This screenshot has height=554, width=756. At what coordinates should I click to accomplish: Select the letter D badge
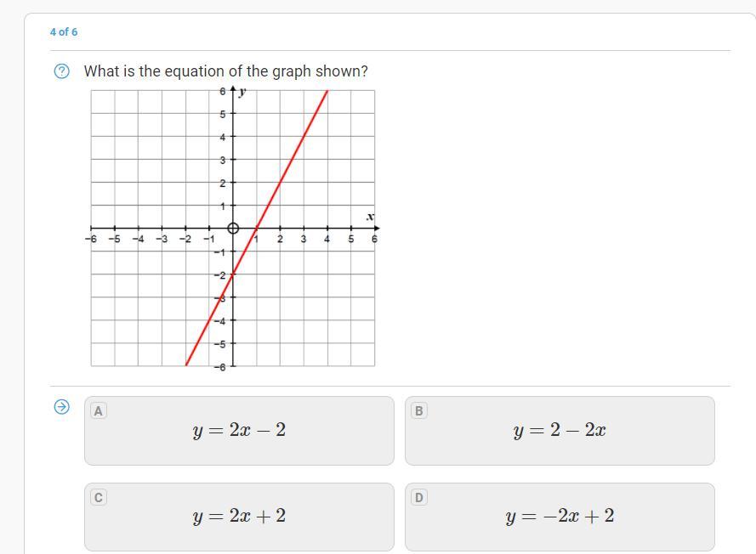(419, 497)
